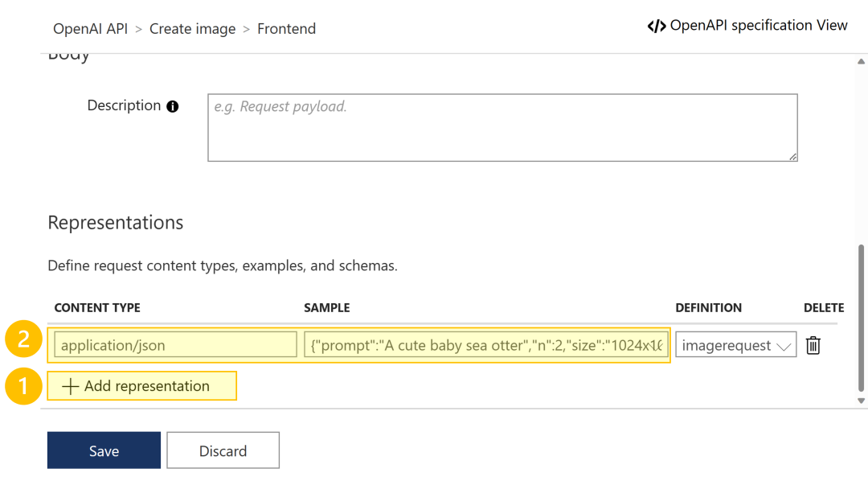Delete the application/json representation with trash icon
Viewport: 868px width, 477px height.
[813, 346]
